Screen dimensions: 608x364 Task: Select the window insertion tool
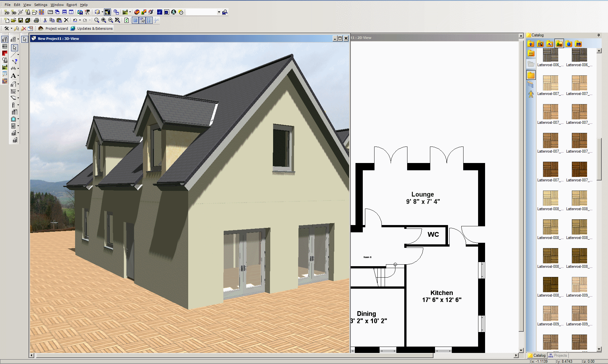13,119
